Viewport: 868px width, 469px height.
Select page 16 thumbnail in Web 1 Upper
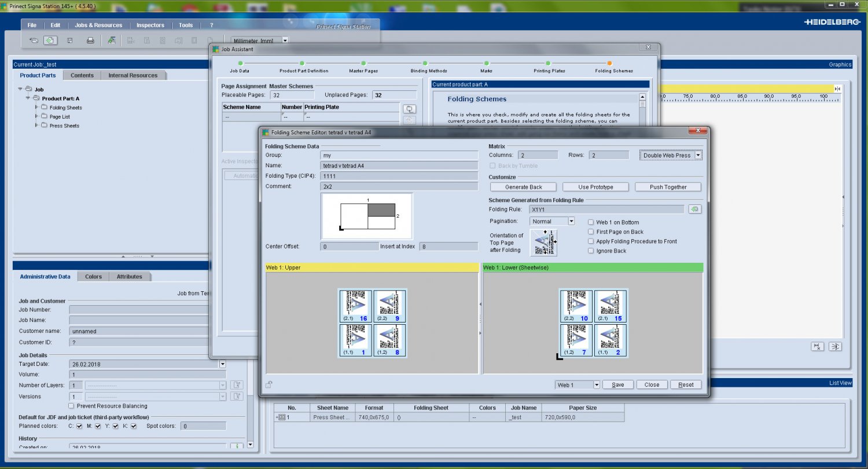pyautogui.click(x=355, y=306)
